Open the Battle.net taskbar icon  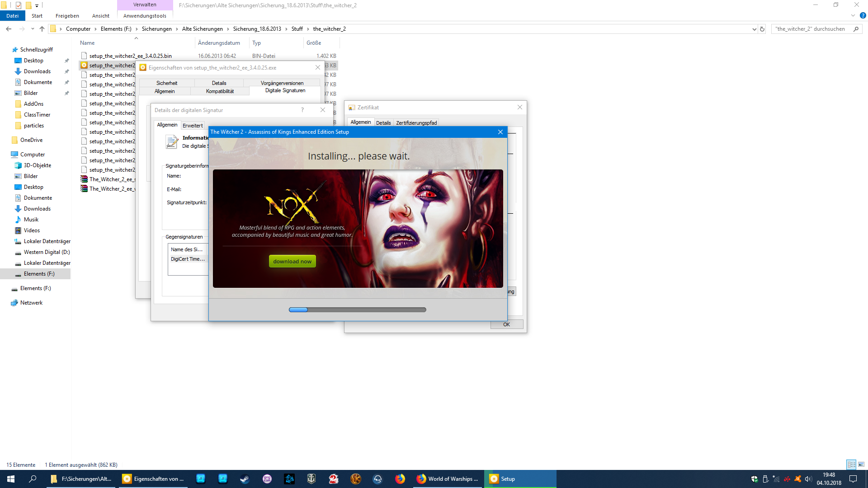click(289, 479)
